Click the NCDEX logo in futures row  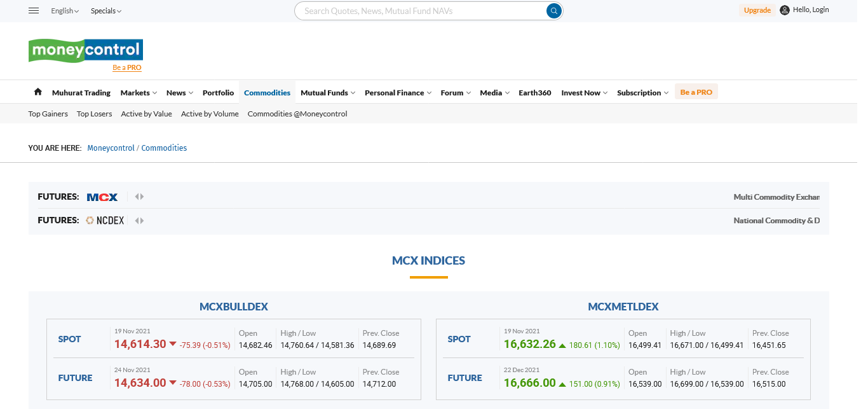coord(105,221)
